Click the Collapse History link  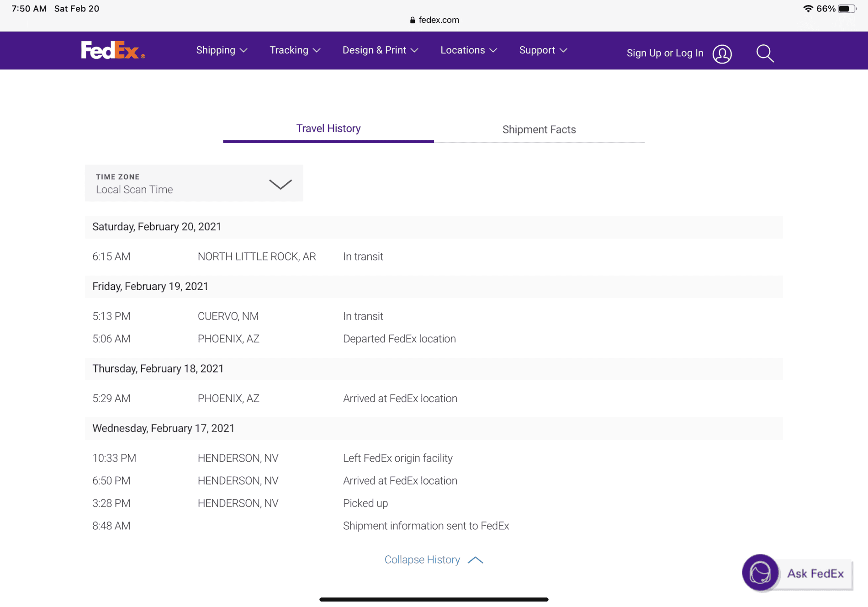click(422, 559)
